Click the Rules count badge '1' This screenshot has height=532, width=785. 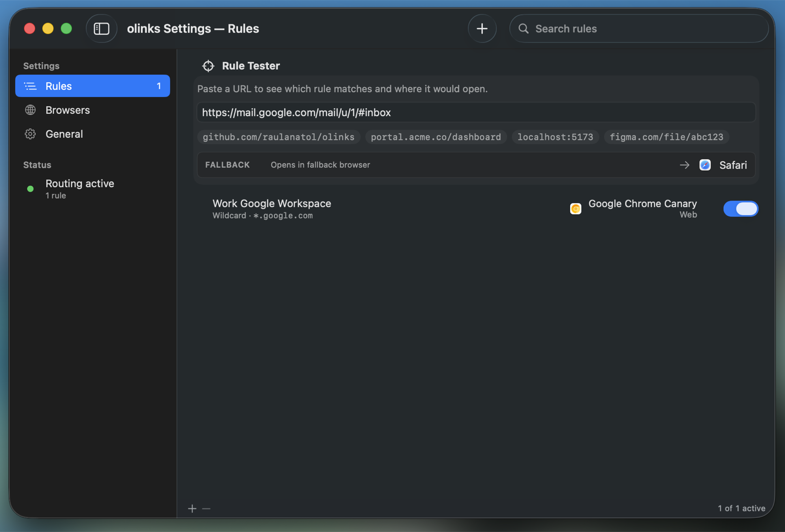[x=159, y=86]
